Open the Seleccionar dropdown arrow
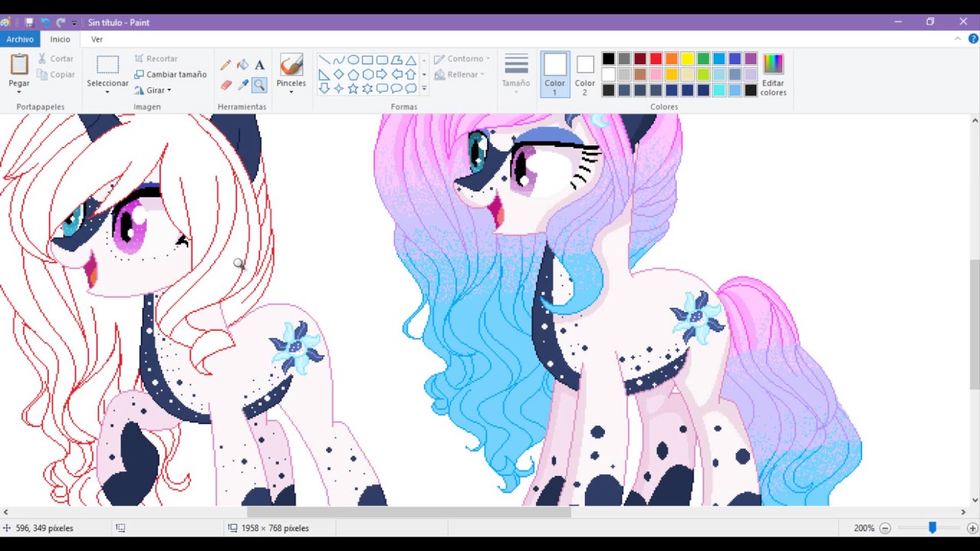The height and width of the screenshot is (551, 980). pyautogui.click(x=107, y=92)
